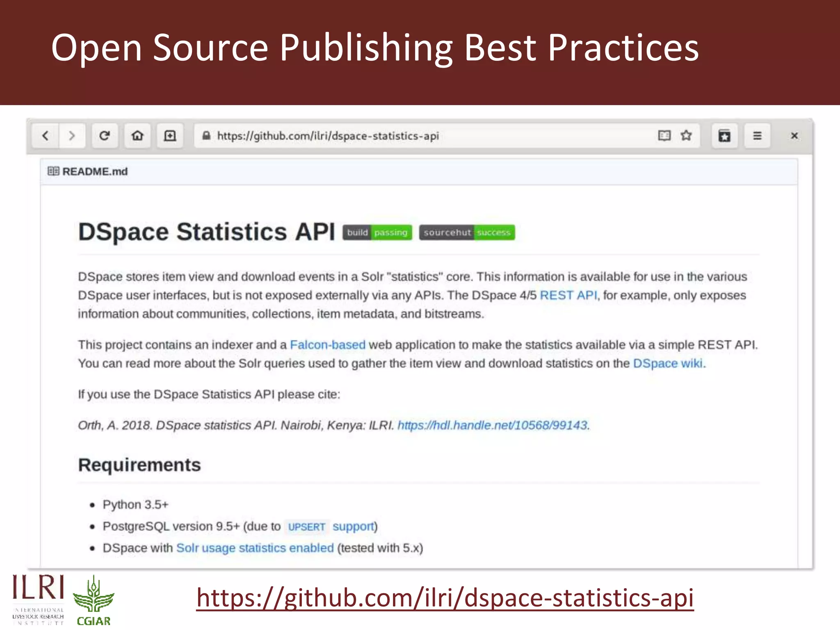
Task: Click the sourcehut success badge
Action: click(x=467, y=233)
